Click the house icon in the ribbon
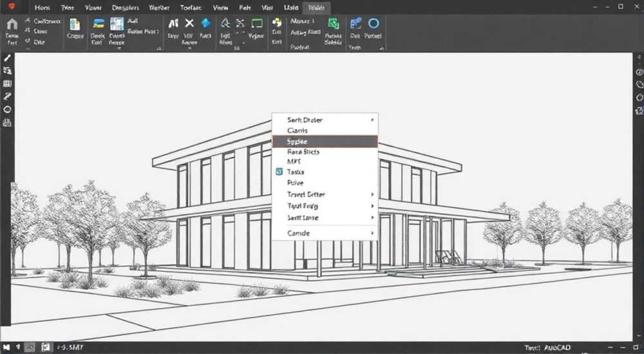The height and width of the screenshot is (354, 644). pyautogui.click(x=12, y=24)
